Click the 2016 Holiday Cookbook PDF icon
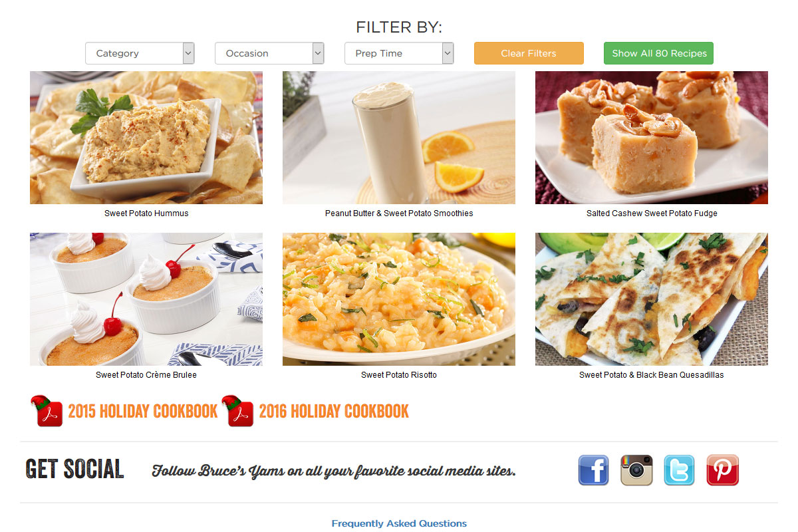This screenshot has height=532, width=798. pos(238,411)
